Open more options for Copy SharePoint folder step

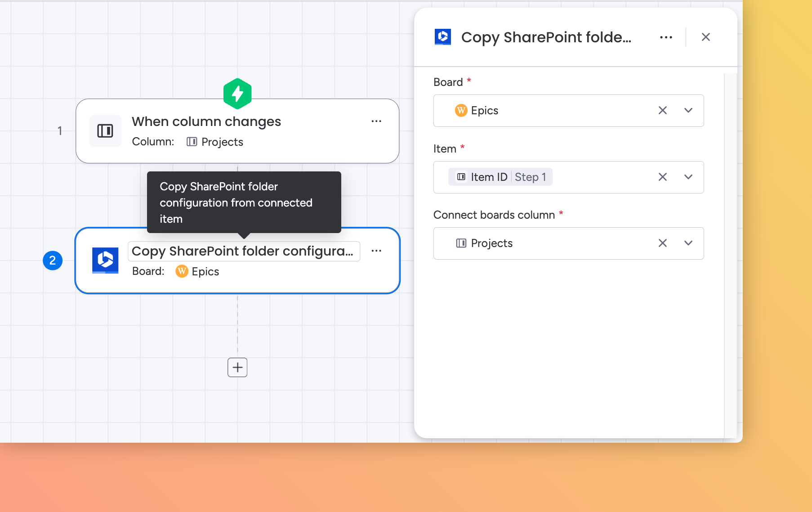tap(376, 251)
